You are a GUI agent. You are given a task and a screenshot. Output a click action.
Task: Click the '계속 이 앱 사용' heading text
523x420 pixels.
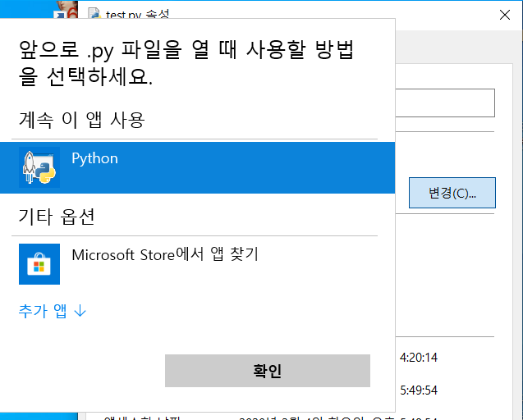[82, 120]
